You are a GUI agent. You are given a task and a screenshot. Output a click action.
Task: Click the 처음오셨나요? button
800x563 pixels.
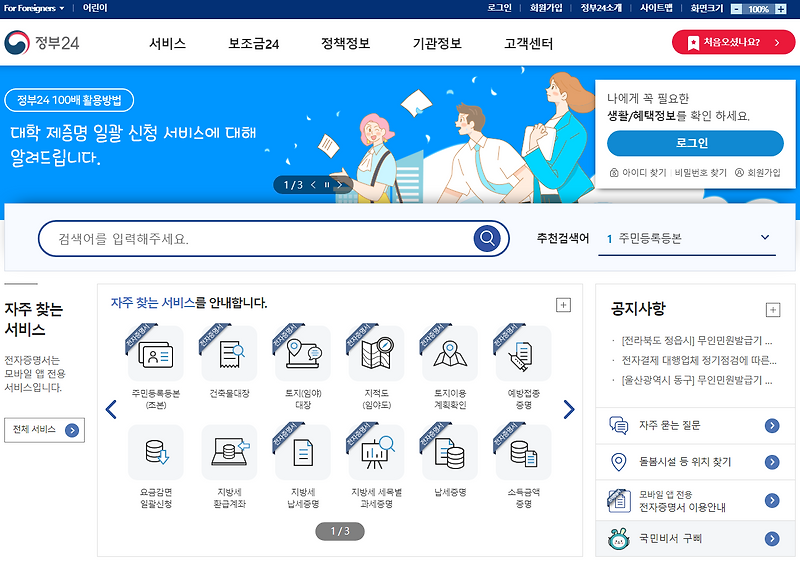pyautogui.click(x=733, y=42)
